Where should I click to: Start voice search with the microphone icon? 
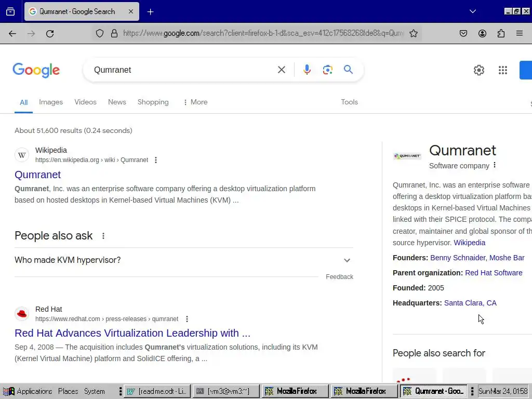click(307, 70)
